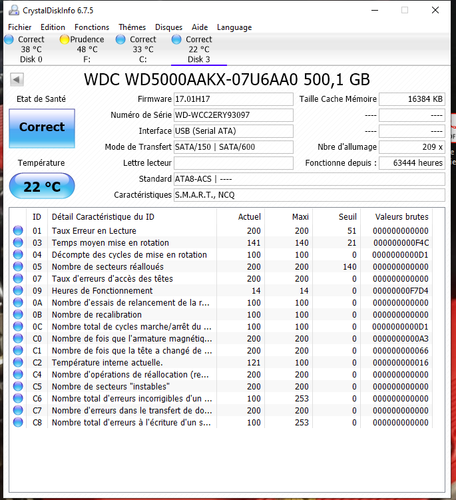This screenshot has width=456, height=500.
Task: Minimize the CrystalDiskInfo window
Action: click(x=375, y=10)
